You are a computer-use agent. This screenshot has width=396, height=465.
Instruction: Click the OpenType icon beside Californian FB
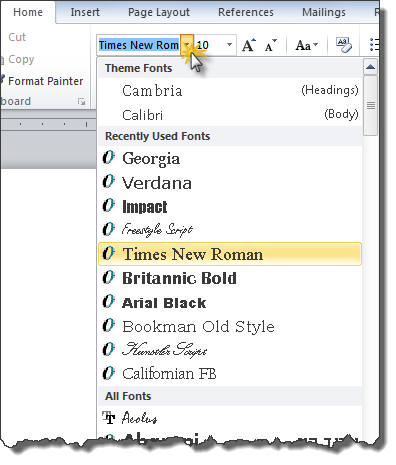pos(108,373)
